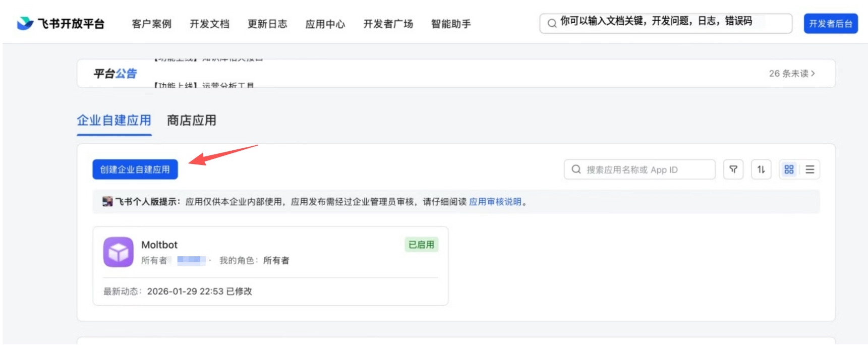Open the 应用审核说明 link
The height and width of the screenshot is (345, 868).
click(495, 202)
